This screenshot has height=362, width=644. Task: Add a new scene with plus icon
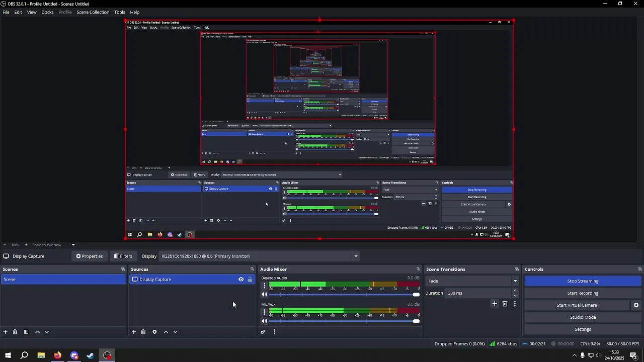[x=6, y=332]
